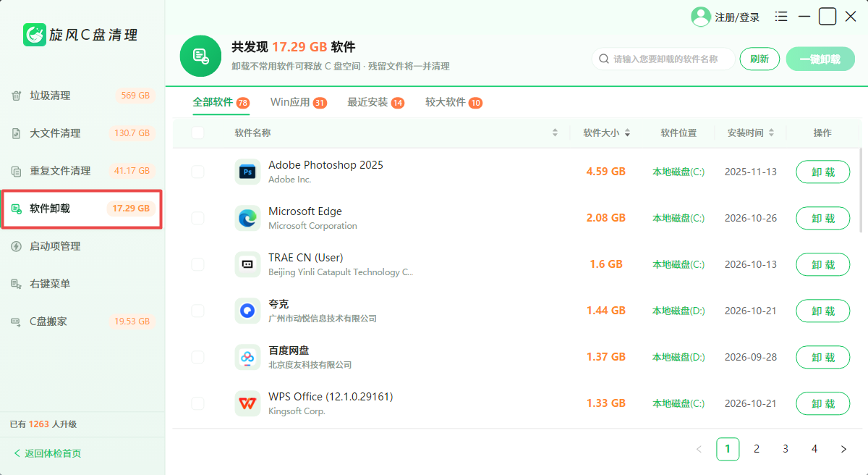Image resolution: width=868 pixels, height=475 pixels.
Task: Click the 一键卸载 button
Action: pyautogui.click(x=820, y=59)
